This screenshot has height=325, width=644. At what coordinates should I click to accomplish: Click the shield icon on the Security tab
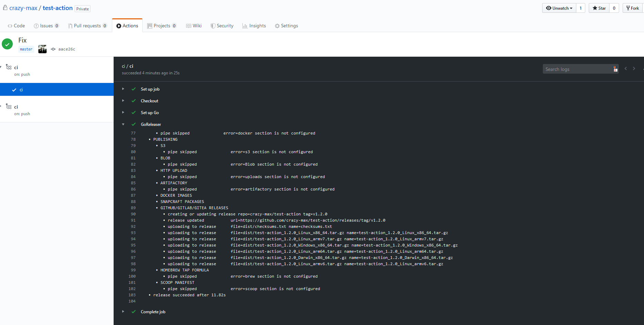coord(213,26)
